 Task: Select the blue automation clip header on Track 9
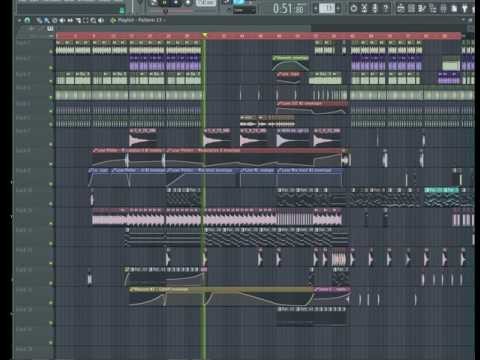tap(215, 170)
